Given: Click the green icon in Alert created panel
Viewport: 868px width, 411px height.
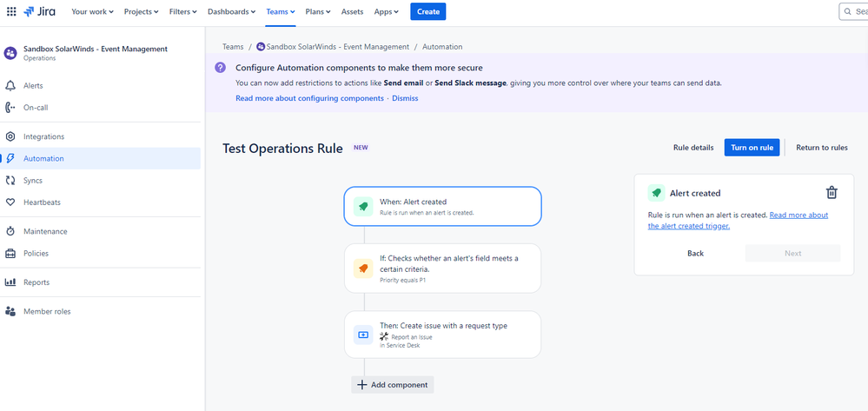Looking at the screenshot, I should click(657, 193).
